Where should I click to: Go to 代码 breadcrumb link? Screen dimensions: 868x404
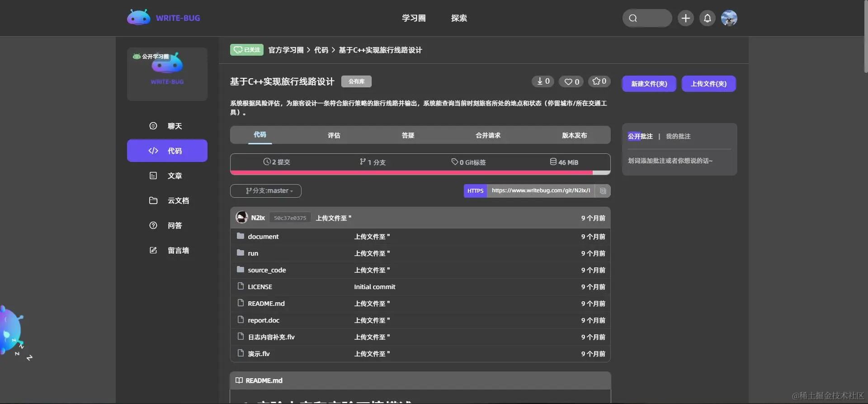coord(321,50)
